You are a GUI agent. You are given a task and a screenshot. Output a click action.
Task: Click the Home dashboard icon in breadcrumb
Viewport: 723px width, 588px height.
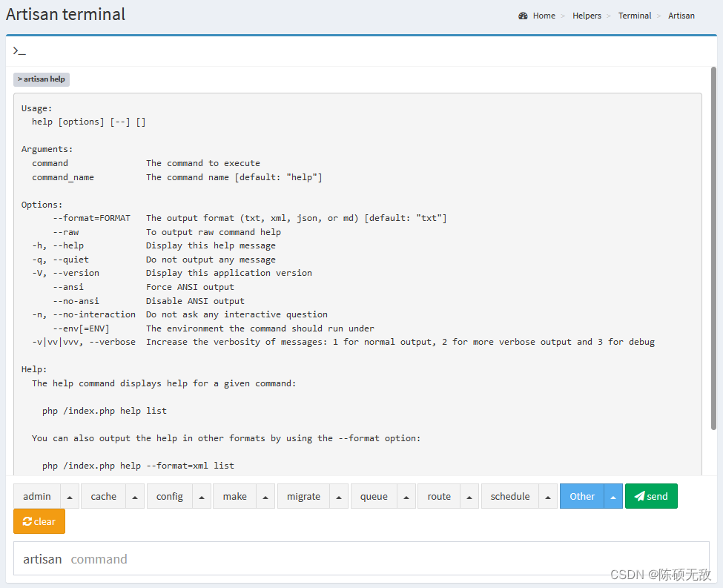(523, 16)
